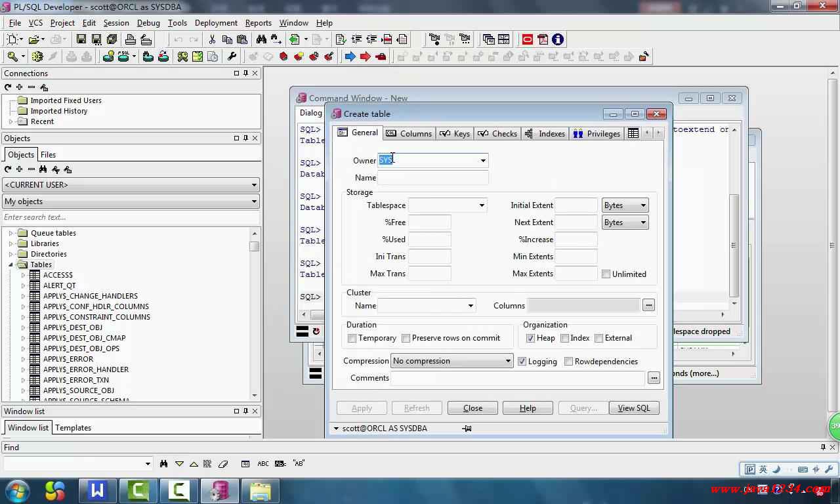Open the Initial Extent Bytes unit dropdown
This screenshot has height=504, width=840.
click(643, 205)
